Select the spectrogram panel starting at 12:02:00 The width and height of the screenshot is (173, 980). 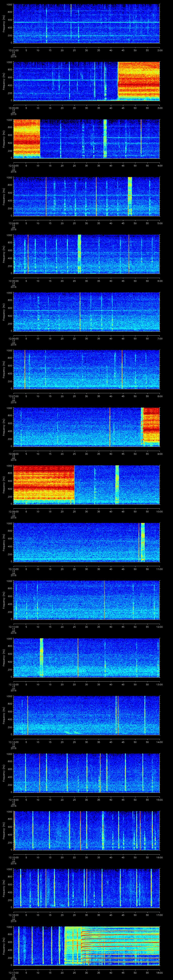click(x=86, y=81)
